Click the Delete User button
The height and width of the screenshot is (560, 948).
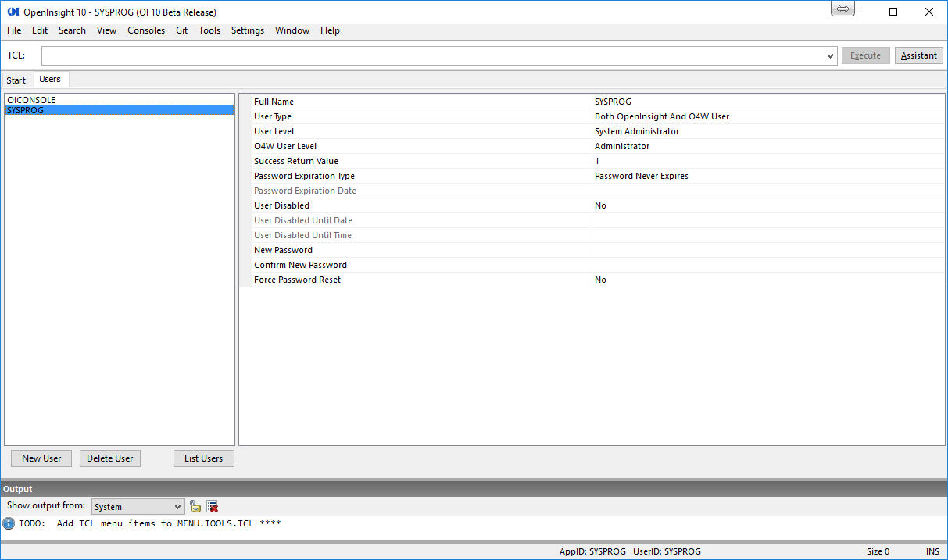110,458
